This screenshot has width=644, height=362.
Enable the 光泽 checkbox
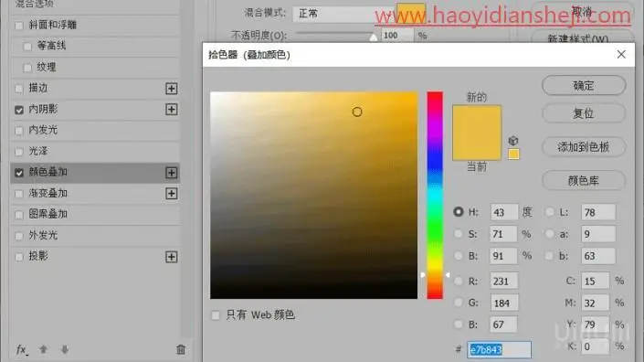click(19, 152)
